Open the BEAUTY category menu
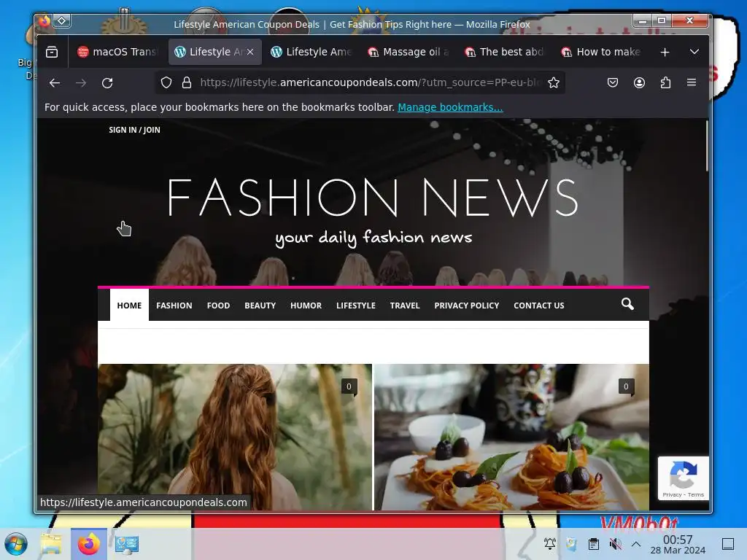Image resolution: width=747 pixels, height=560 pixels. [260, 306]
